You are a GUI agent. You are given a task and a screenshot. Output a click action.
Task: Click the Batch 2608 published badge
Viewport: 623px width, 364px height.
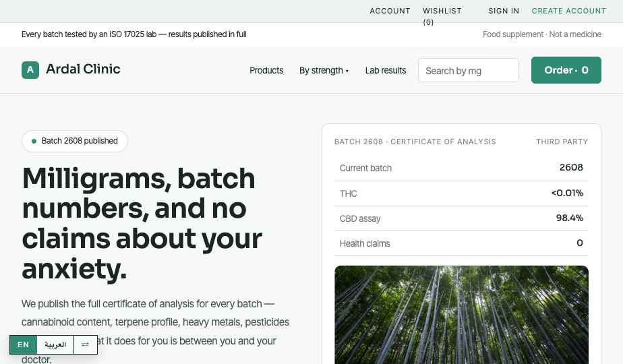(x=75, y=141)
